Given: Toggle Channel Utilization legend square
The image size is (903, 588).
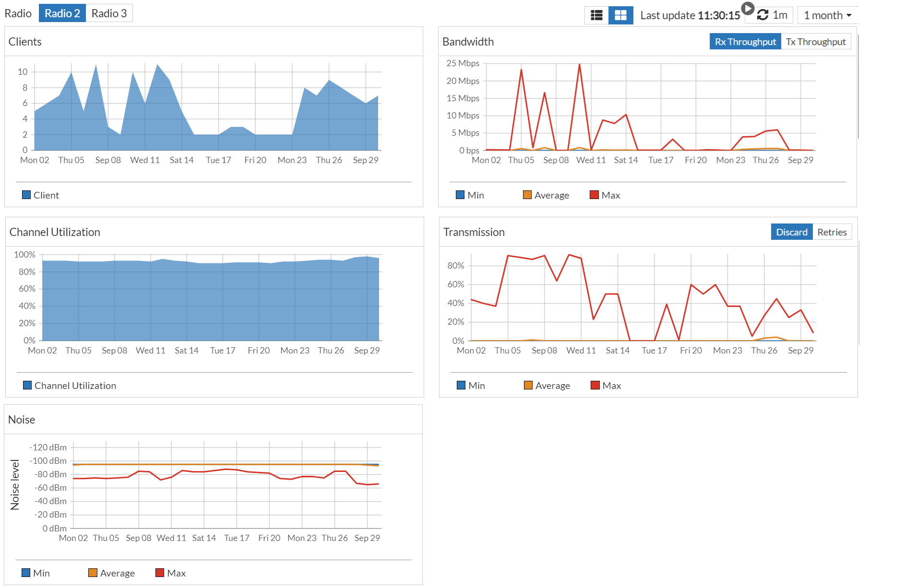Looking at the screenshot, I should (27, 385).
